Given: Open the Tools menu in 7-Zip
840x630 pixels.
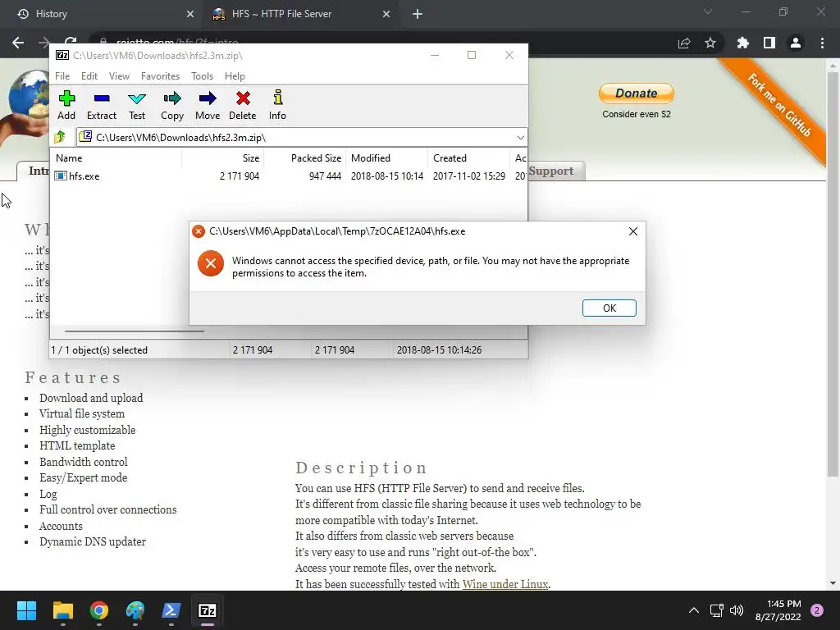Looking at the screenshot, I should point(202,76).
